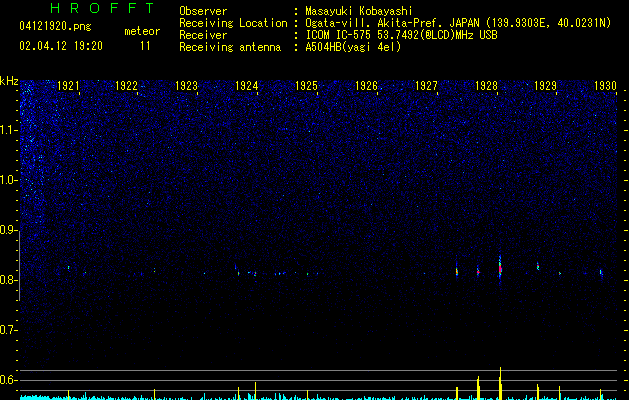
Task: Click the 1923 time axis label
Action: [187, 86]
